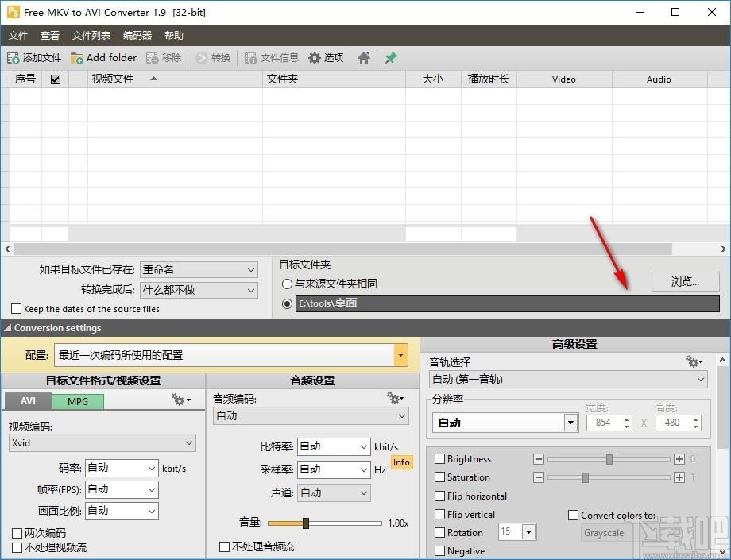Enable the Rotation checkbox
Image resolution: width=731 pixels, height=560 pixels.
click(439, 532)
